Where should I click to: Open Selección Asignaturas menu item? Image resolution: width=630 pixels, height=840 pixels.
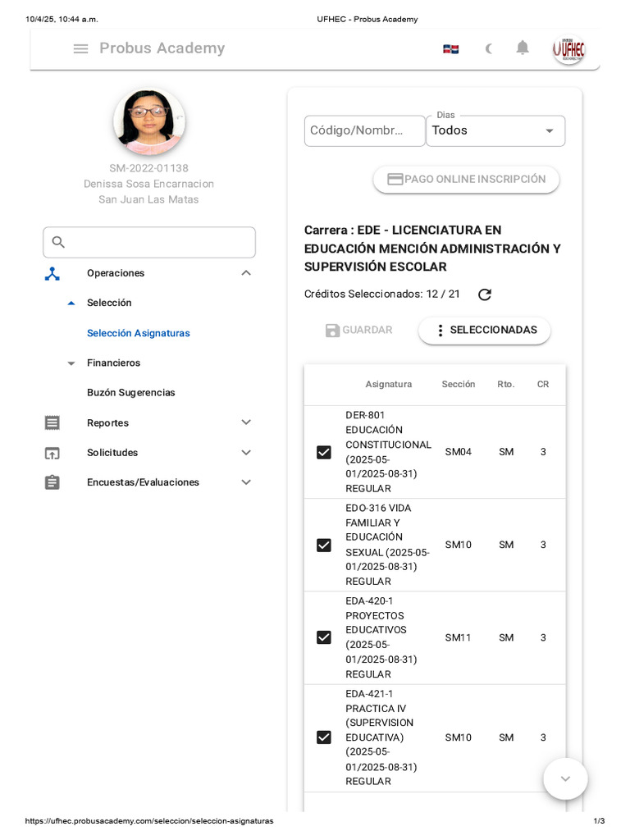coord(138,333)
